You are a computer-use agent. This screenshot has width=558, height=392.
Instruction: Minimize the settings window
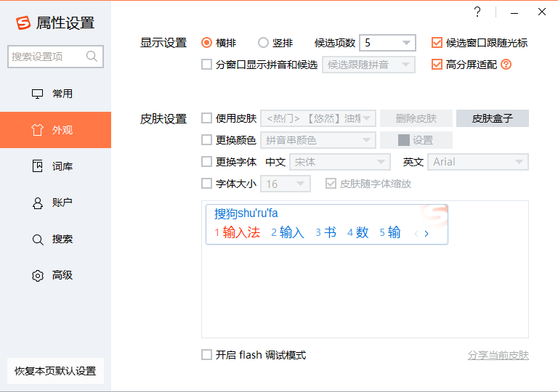point(514,13)
